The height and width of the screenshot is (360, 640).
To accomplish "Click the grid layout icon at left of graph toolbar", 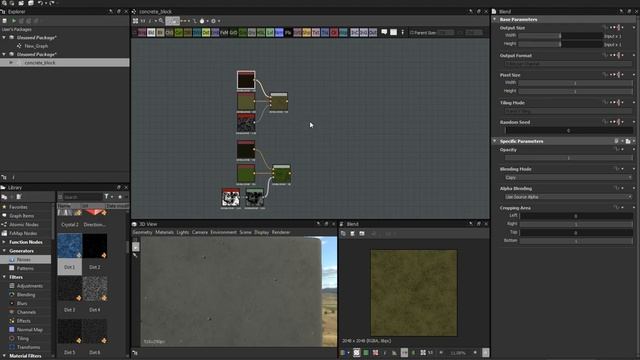I will tap(136, 21).
